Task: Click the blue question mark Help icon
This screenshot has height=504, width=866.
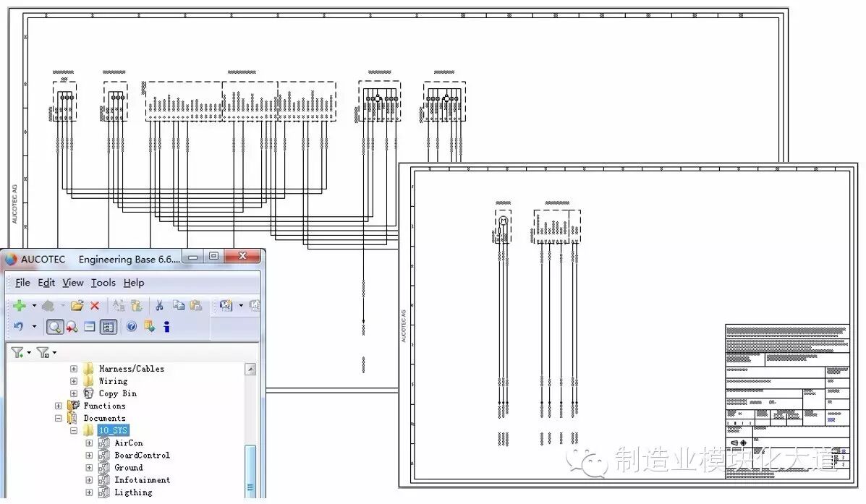Action: click(132, 326)
